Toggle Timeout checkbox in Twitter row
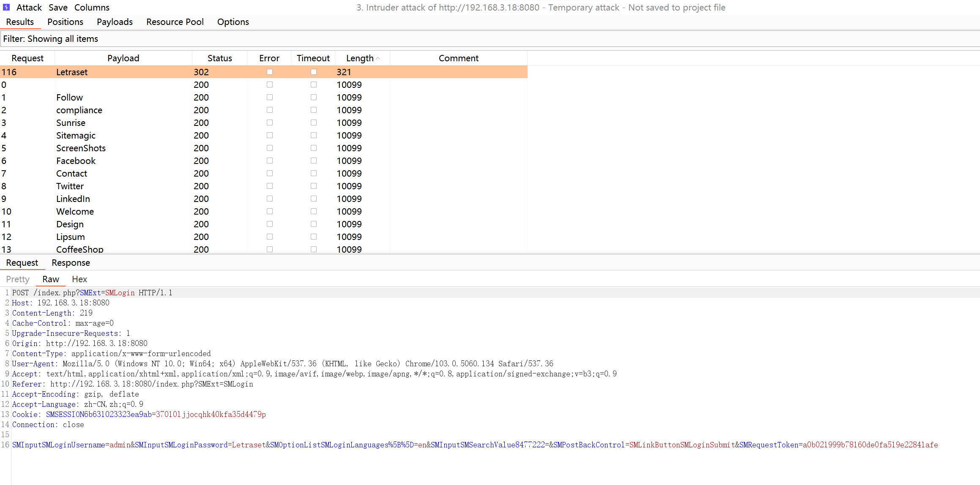The image size is (980, 485). coord(314,186)
